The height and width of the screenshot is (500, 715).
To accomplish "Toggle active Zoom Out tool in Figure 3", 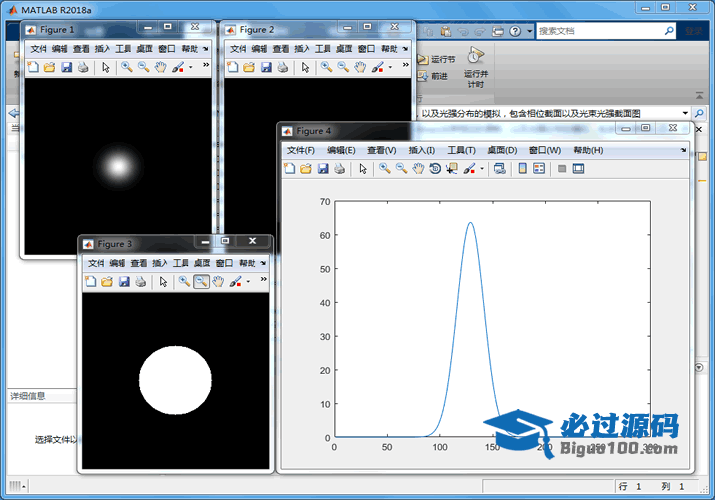I will coord(201,282).
